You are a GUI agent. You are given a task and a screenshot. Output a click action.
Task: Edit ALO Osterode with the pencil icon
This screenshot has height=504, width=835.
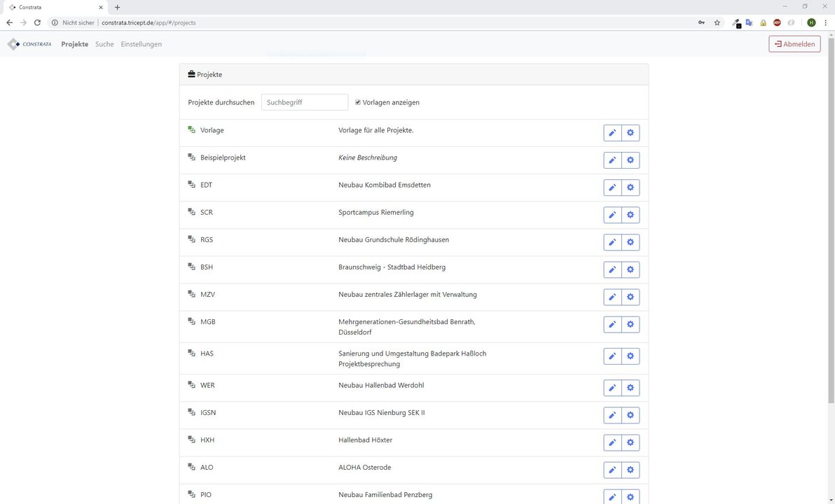tap(612, 469)
